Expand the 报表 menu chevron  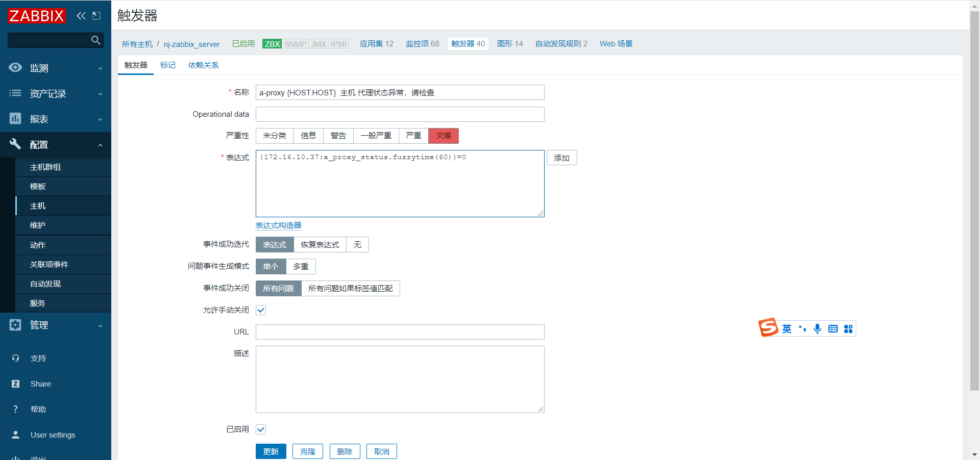[100, 119]
